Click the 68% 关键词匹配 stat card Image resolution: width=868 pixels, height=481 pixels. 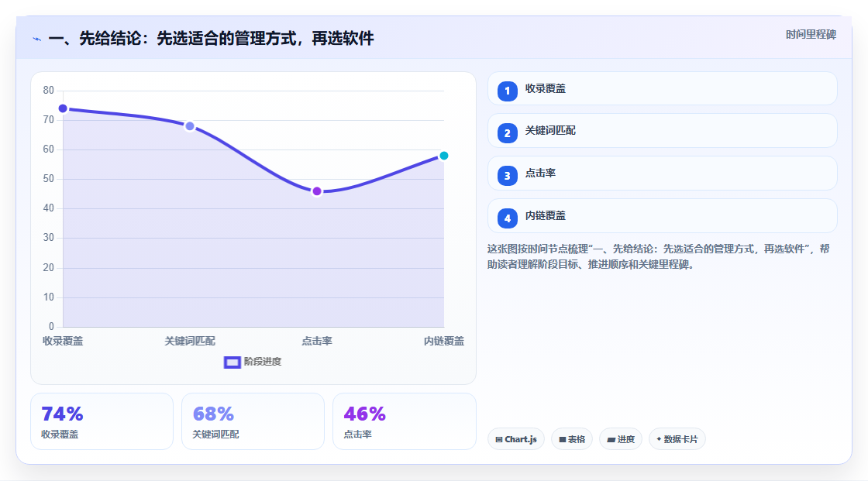253,421
